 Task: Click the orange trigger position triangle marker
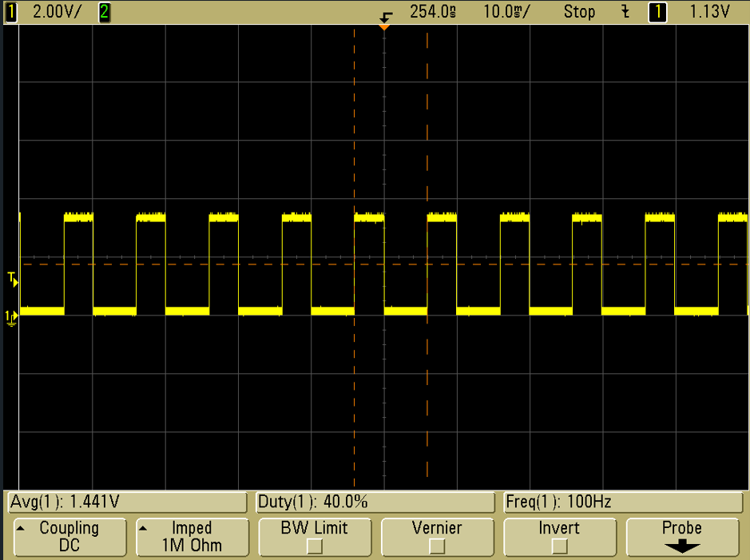pyautogui.click(x=384, y=28)
